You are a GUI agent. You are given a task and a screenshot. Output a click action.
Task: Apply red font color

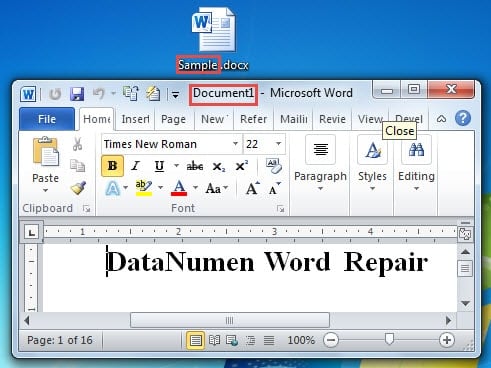[x=179, y=188]
